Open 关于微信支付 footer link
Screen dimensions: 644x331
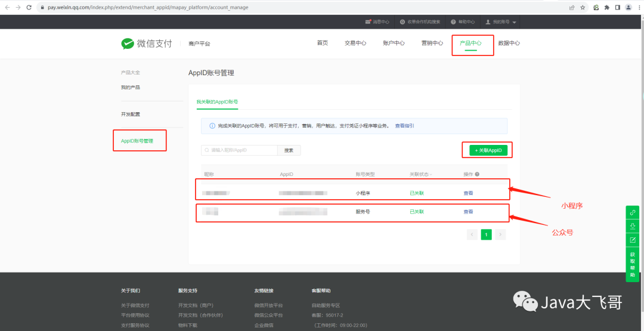[x=135, y=305]
